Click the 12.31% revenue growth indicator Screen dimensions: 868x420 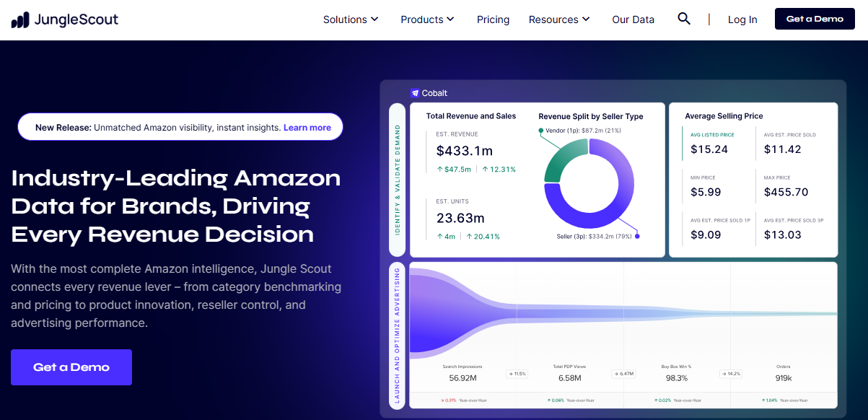pyautogui.click(x=498, y=170)
